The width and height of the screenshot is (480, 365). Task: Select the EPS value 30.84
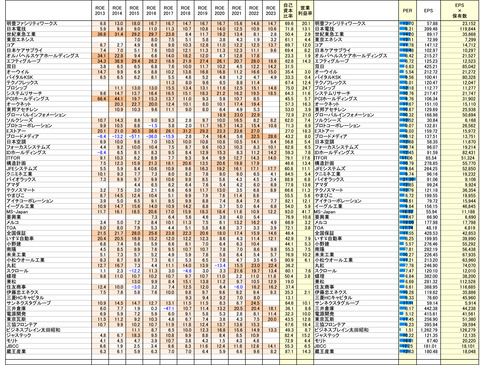click(433, 120)
